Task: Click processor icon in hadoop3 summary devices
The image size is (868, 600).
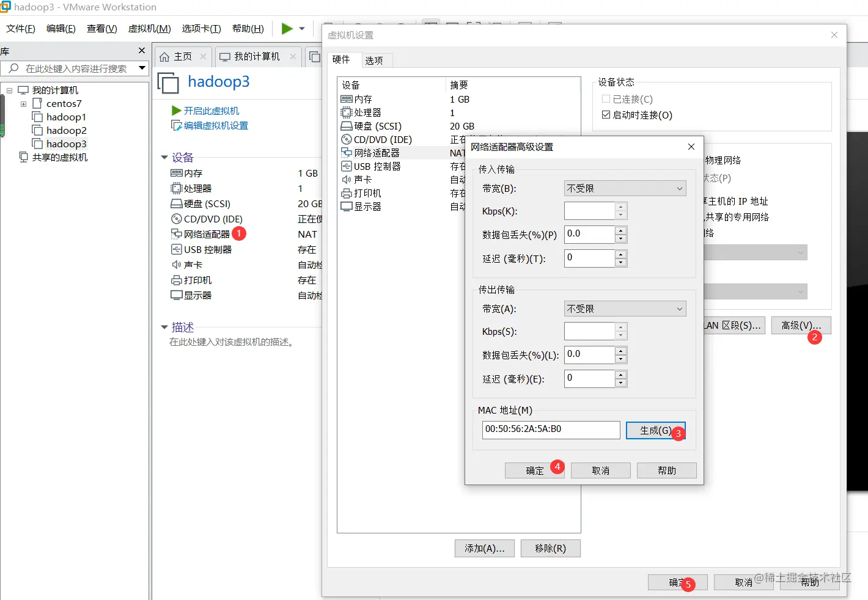Action: click(x=176, y=188)
